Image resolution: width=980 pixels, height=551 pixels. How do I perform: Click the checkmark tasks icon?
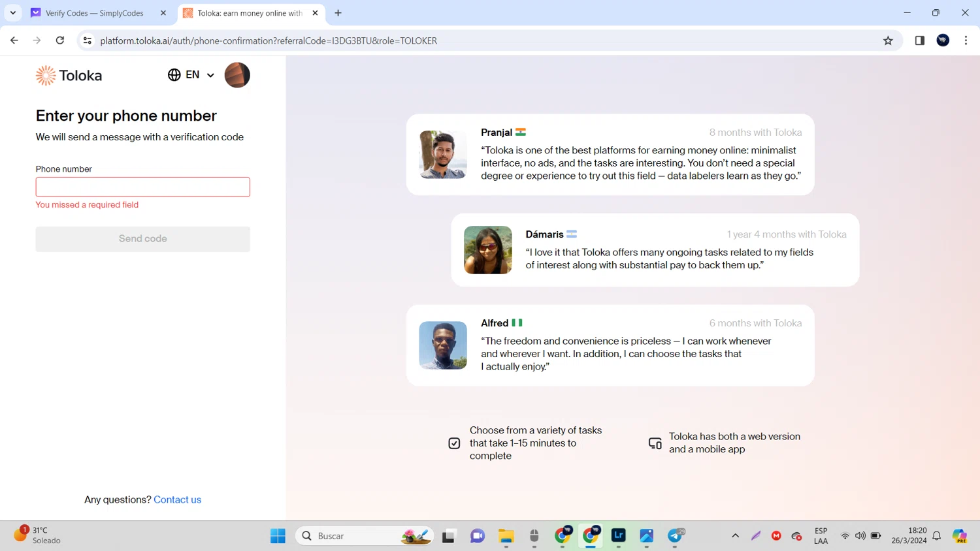454,443
